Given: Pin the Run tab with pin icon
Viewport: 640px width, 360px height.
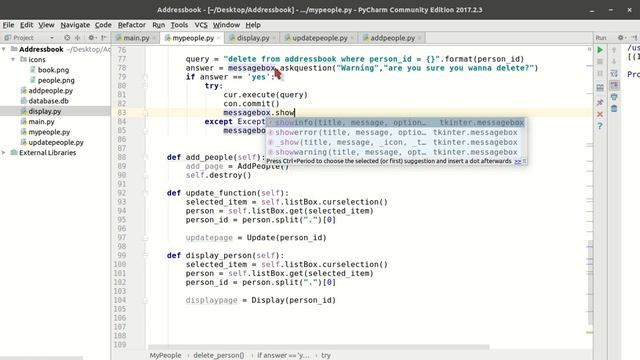Looking at the screenshot, I should [x=600, y=102].
